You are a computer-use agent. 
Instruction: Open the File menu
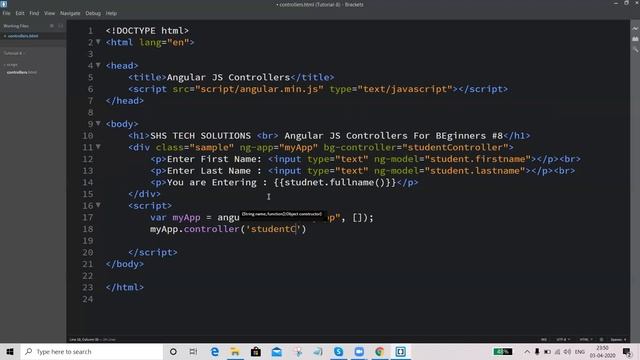pos(7,13)
